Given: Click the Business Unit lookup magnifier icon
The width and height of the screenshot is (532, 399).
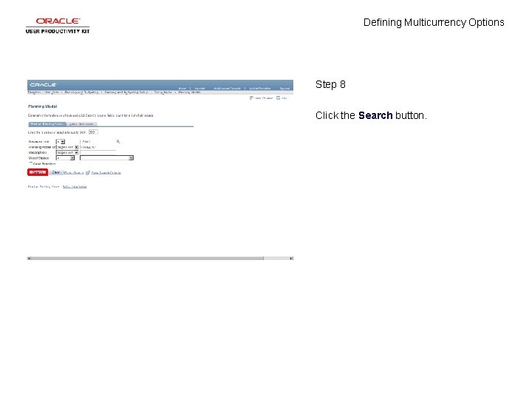Looking at the screenshot, I should click(118, 141).
